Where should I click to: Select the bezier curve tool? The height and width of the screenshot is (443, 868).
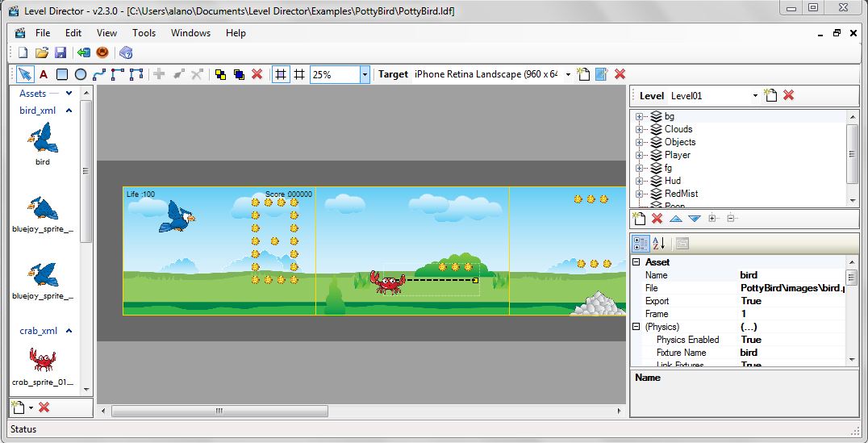point(99,74)
